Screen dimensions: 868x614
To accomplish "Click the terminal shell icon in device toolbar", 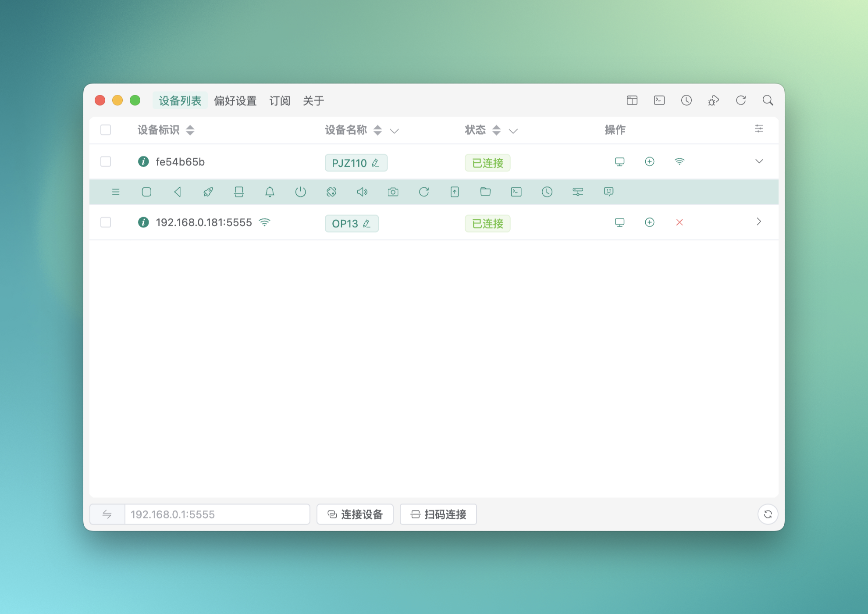I will (x=516, y=192).
